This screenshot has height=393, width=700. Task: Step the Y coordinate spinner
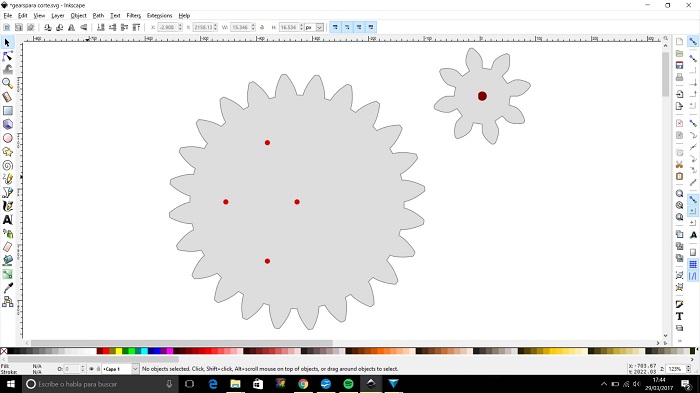[215, 27]
